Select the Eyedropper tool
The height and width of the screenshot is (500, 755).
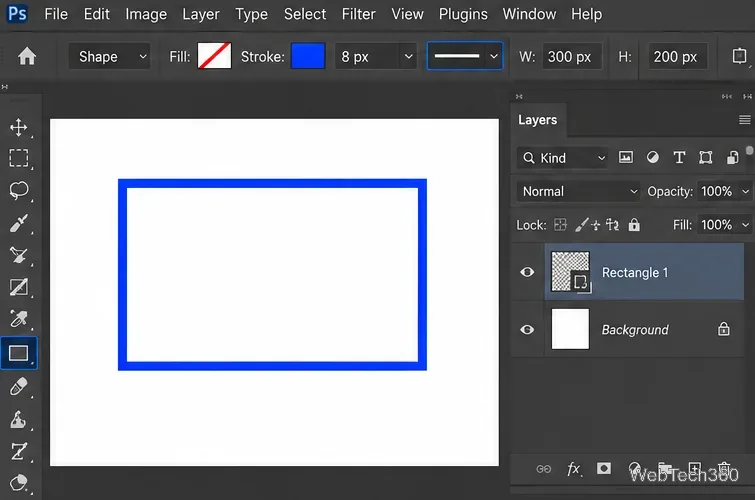18,319
